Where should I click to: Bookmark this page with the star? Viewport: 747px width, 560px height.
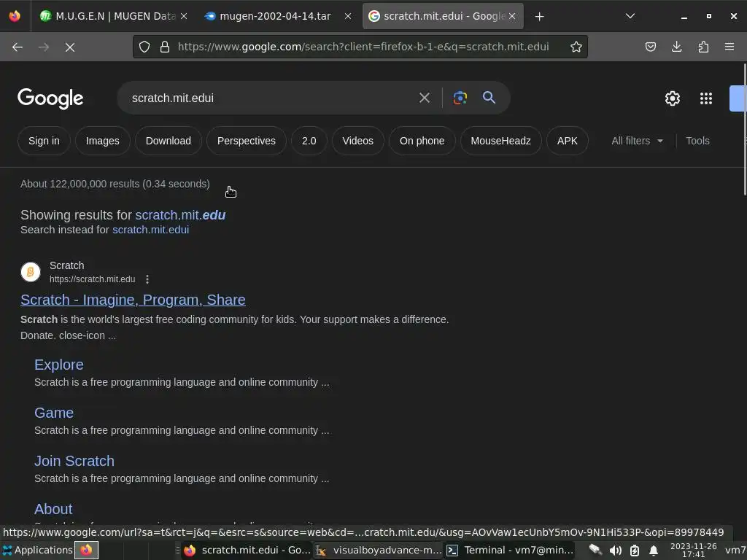tap(576, 47)
